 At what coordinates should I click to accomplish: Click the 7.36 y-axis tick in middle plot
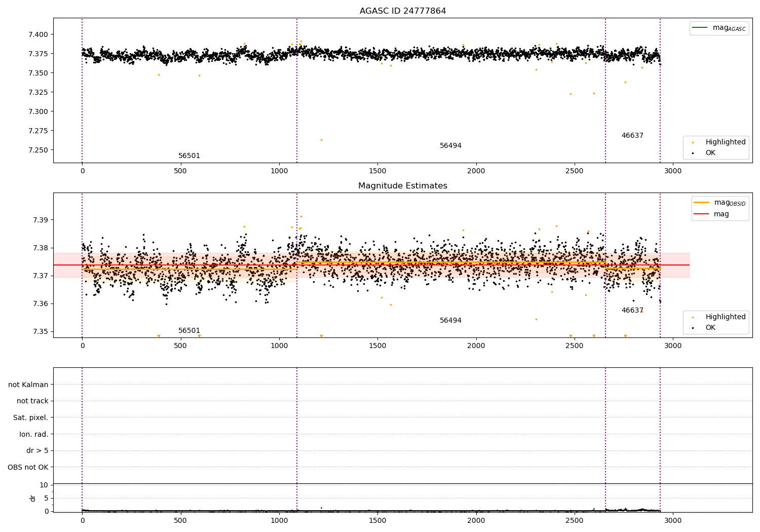(x=41, y=303)
